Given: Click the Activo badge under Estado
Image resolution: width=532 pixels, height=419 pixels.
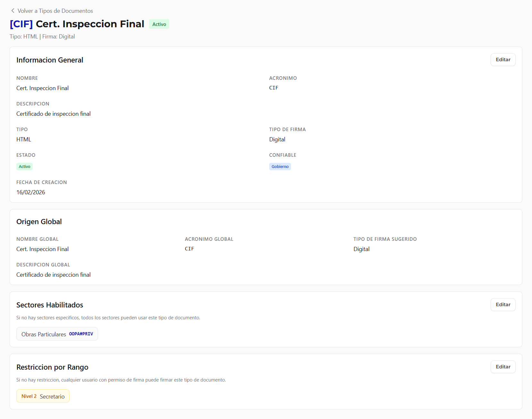Looking at the screenshot, I should [x=24, y=167].
